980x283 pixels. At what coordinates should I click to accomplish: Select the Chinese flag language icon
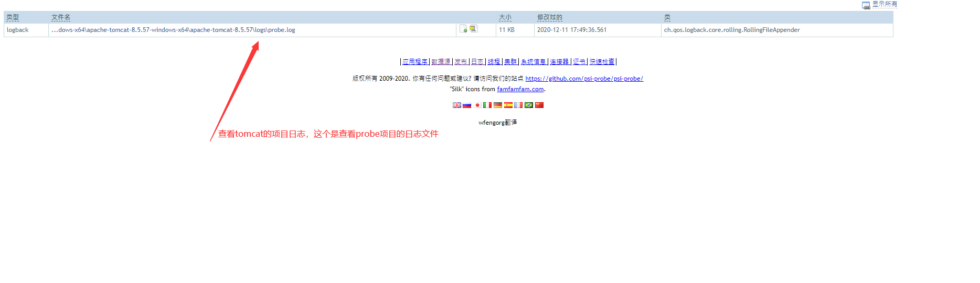click(x=539, y=105)
